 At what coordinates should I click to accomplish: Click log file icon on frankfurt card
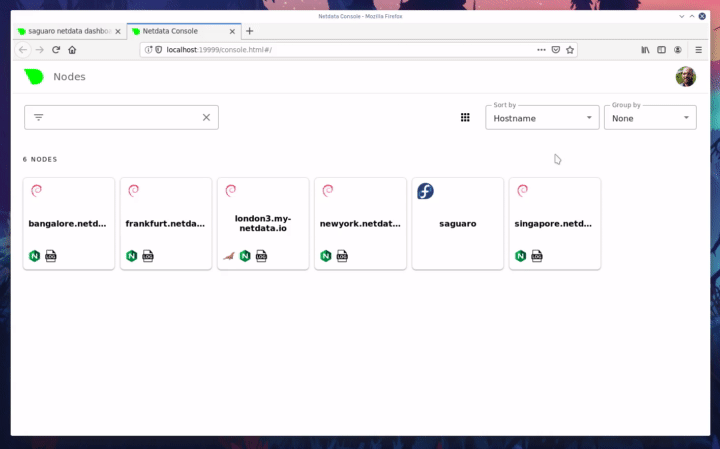[x=148, y=256]
